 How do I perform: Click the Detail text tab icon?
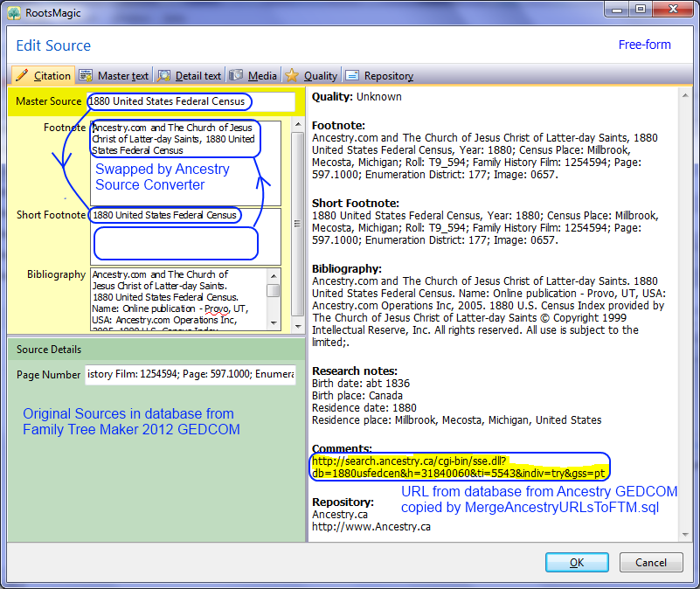click(163, 75)
